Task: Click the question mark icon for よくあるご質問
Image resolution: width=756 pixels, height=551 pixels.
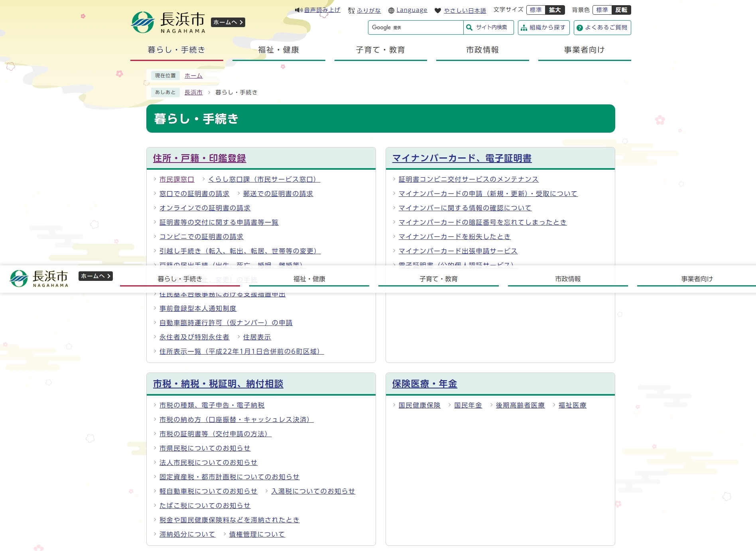Action: (579, 27)
